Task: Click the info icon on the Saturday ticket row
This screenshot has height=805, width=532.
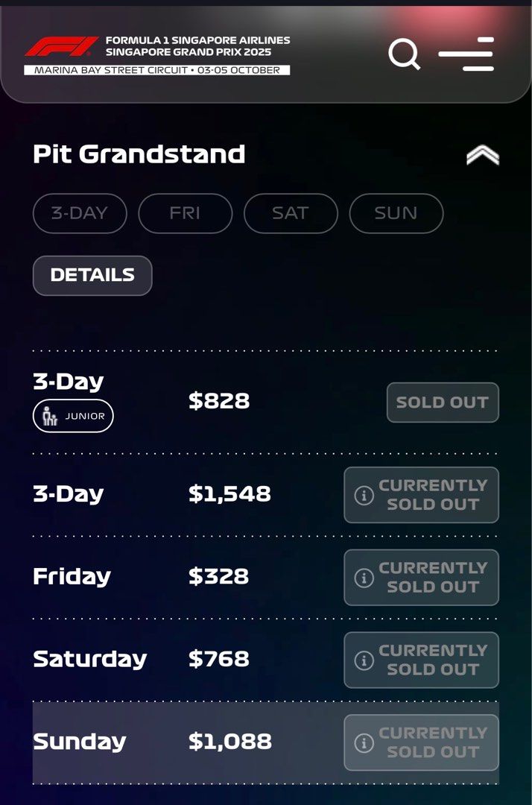Action: tap(364, 660)
